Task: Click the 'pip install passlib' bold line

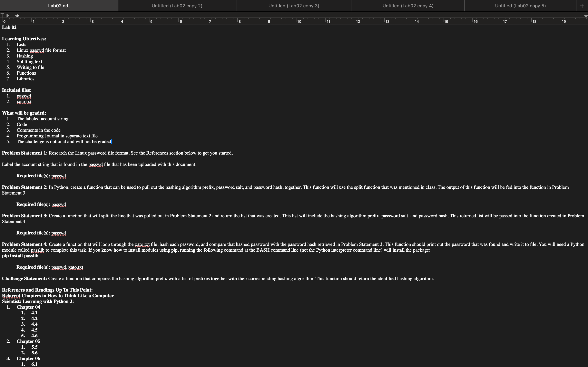Action: tap(20, 256)
